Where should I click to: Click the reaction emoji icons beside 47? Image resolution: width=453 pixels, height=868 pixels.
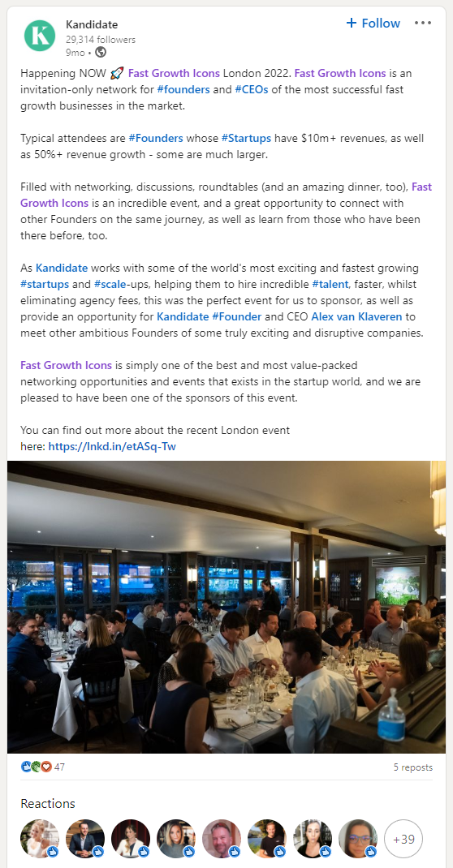click(36, 767)
